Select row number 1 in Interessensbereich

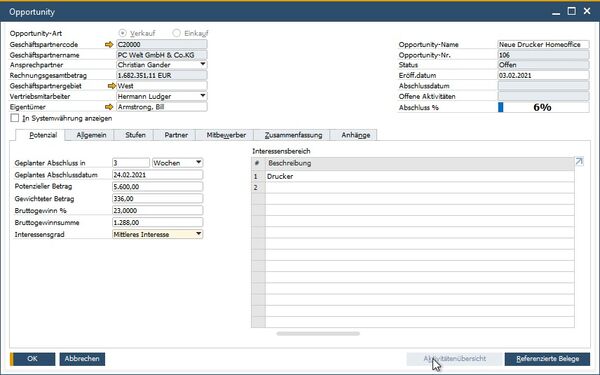(x=258, y=176)
